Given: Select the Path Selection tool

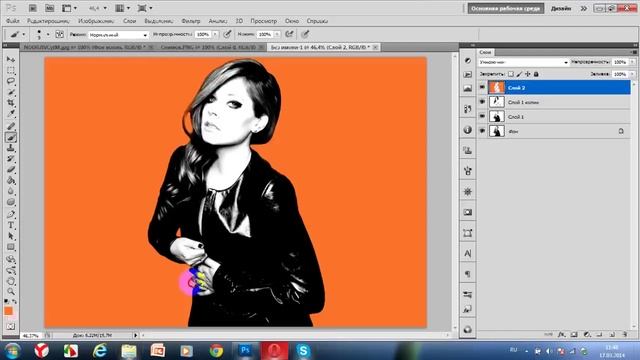Looking at the screenshot, I should click(x=11, y=236).
